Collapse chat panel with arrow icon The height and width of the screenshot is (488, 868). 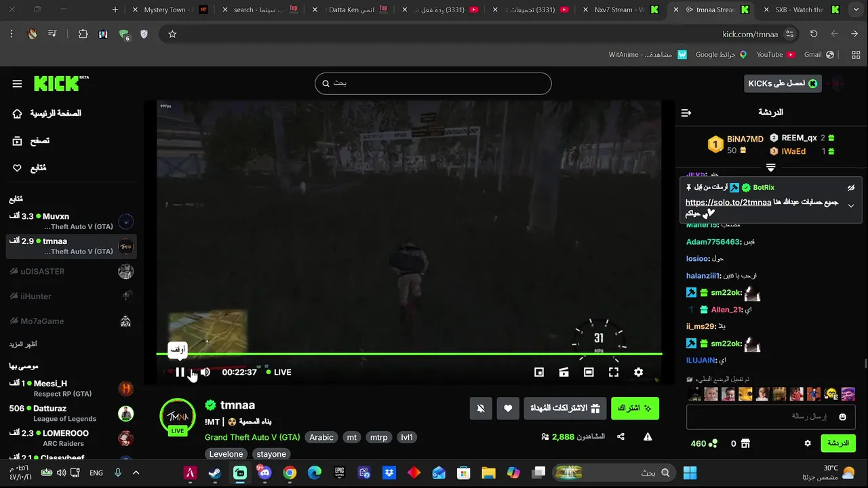coord(686,113)
